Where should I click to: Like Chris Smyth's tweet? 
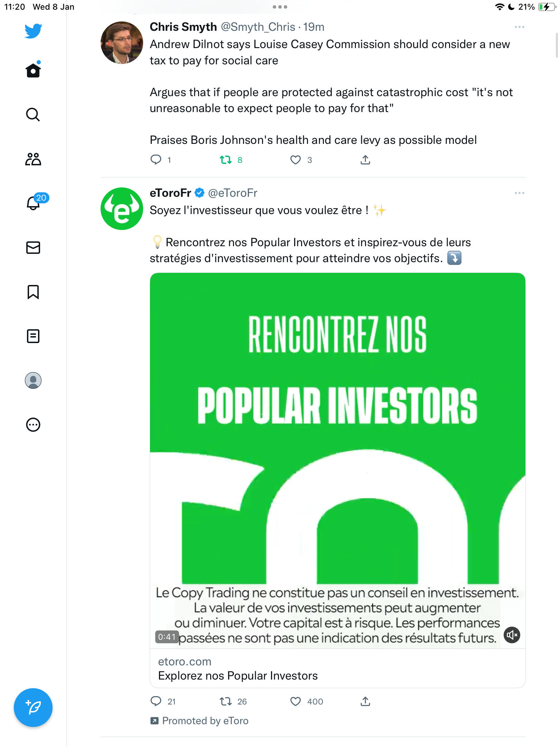(296, 160)
